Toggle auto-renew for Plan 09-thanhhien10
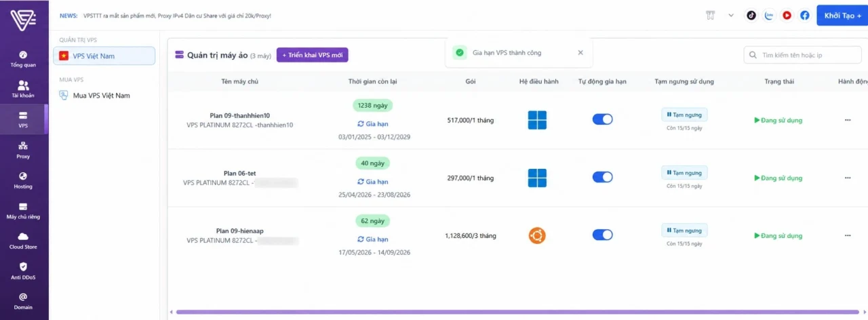 click(602, 119)
